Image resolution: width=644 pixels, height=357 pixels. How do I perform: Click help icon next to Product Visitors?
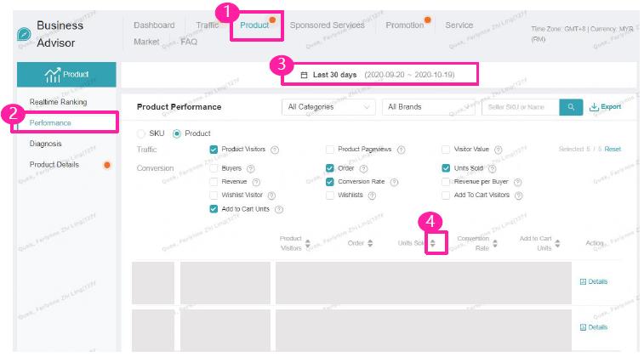tap(275, 150)
